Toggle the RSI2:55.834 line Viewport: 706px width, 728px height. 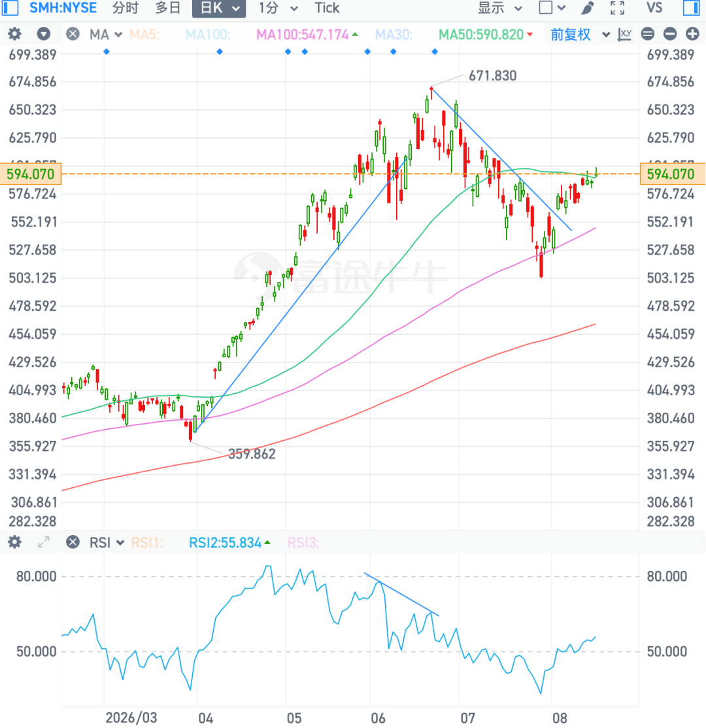[229, 542]
